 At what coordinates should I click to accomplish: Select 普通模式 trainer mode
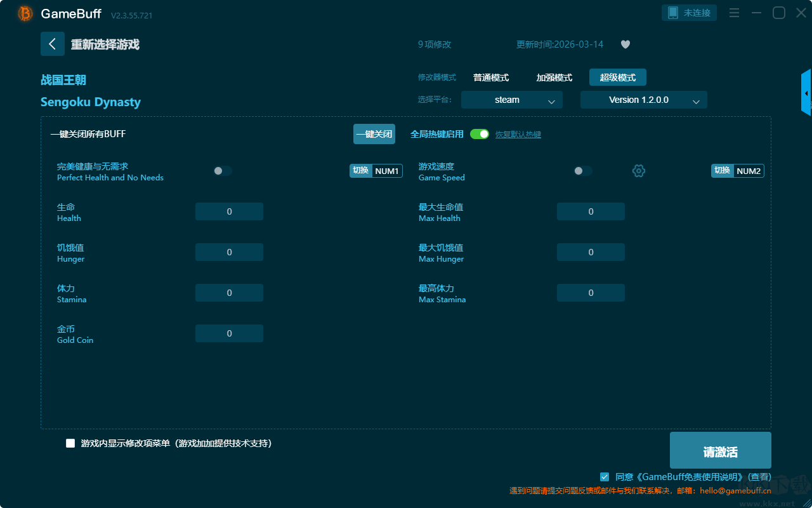tap(491, 77)
